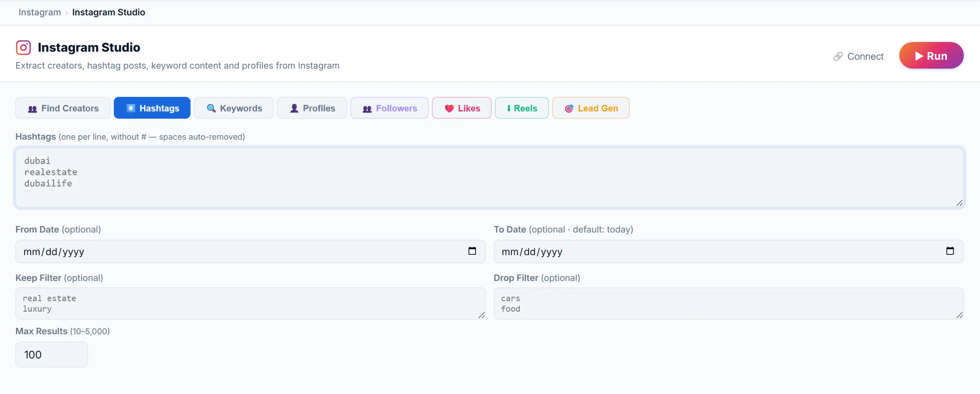980x394 pixels.
Task: Click the 'luxury' keep filter line
Action: tap(37, 309)
